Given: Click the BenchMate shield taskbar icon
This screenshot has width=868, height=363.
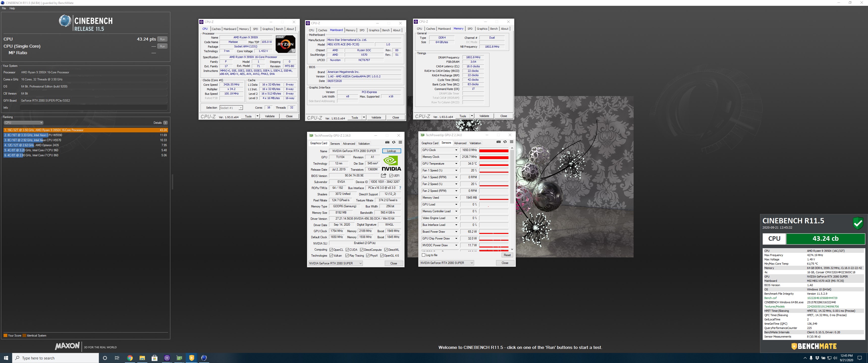Looking at the screenshot, I should [x=192, y=358].
